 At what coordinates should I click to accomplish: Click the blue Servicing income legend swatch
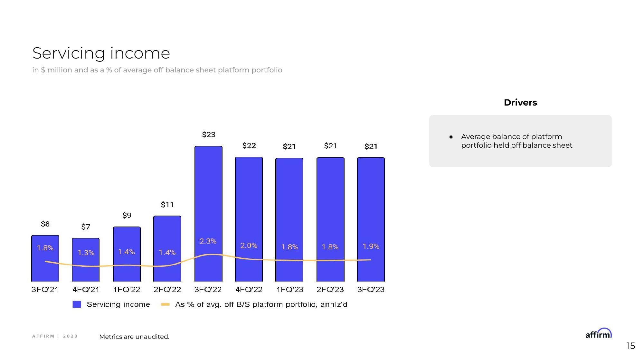pos(77,304)
